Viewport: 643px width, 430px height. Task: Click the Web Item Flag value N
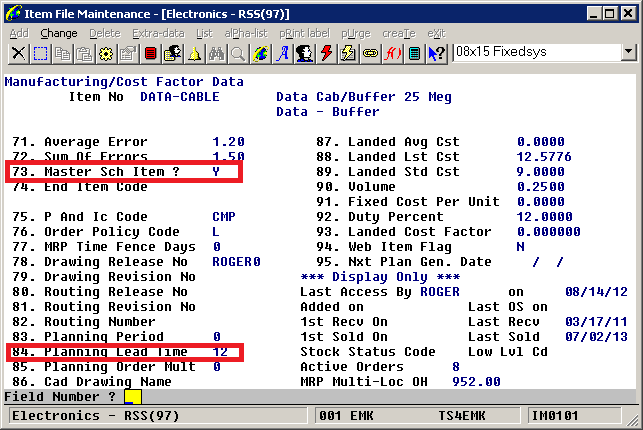click(x=520, y=247)
